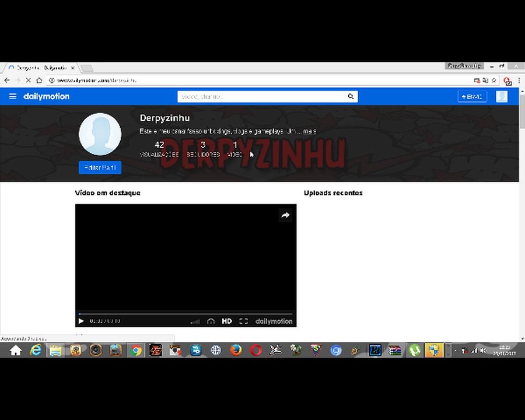Click the Derpyzinhu profile picture
Image resolution: width=525 pixels, height=420 pixels.
[x=100, y=134]
